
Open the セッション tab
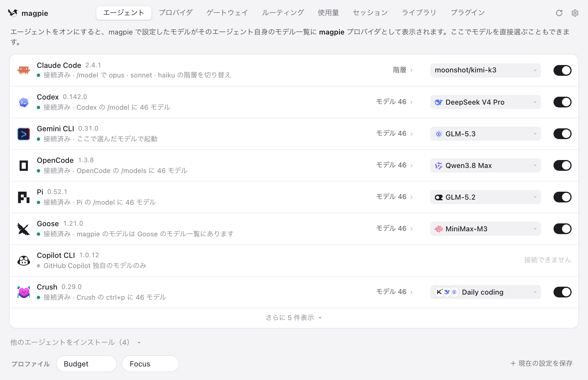[370, 13]
